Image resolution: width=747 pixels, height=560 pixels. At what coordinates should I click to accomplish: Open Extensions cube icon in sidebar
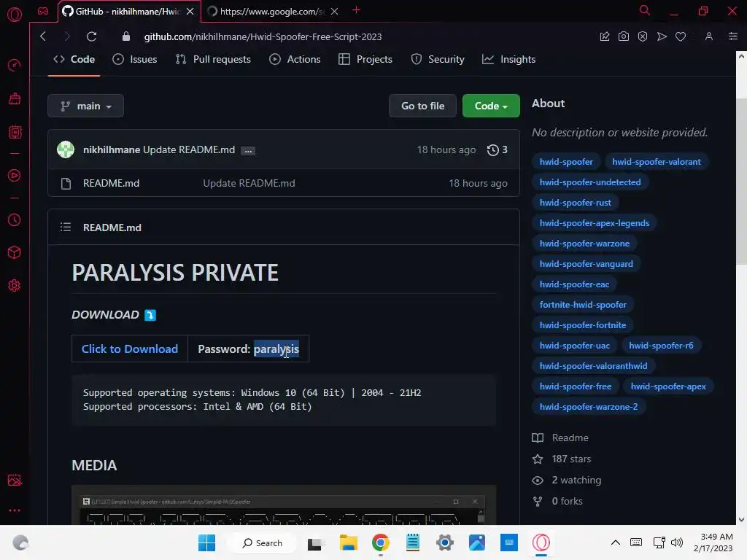[15, 252]
